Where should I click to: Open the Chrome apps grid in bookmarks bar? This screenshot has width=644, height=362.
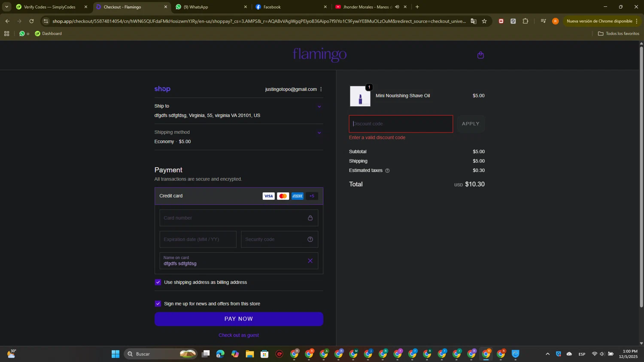tap(6, 33)
